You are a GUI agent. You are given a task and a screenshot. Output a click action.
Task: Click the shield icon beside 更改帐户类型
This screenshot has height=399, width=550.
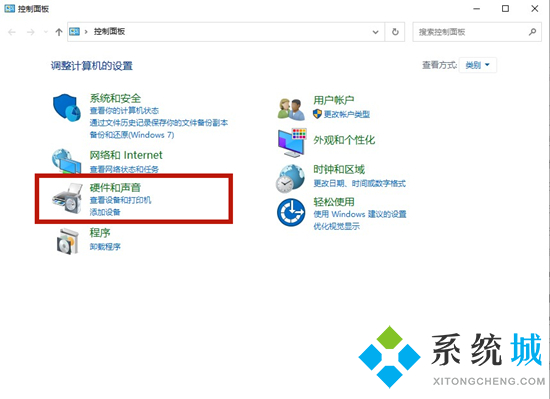click(317, 114)
